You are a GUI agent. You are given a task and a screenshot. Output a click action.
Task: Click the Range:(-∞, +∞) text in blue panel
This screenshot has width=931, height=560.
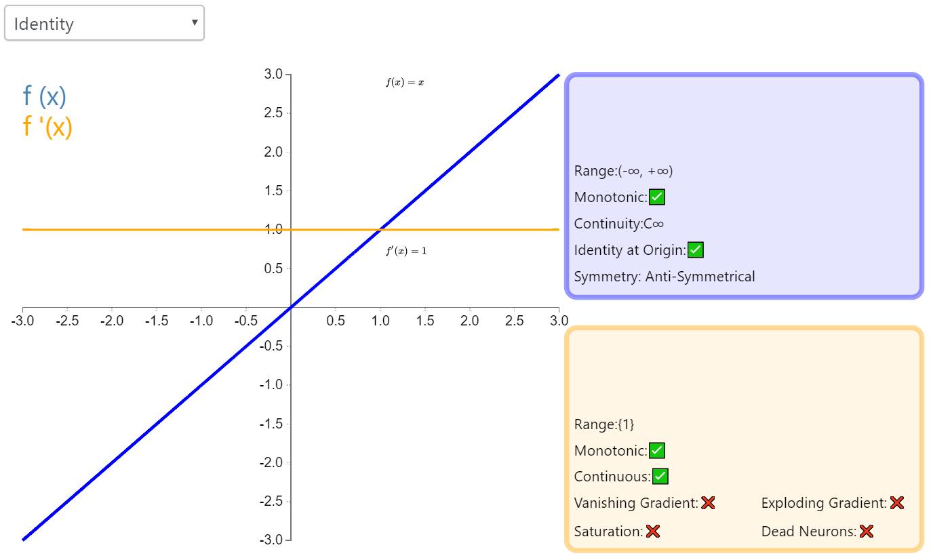[623, 171]
